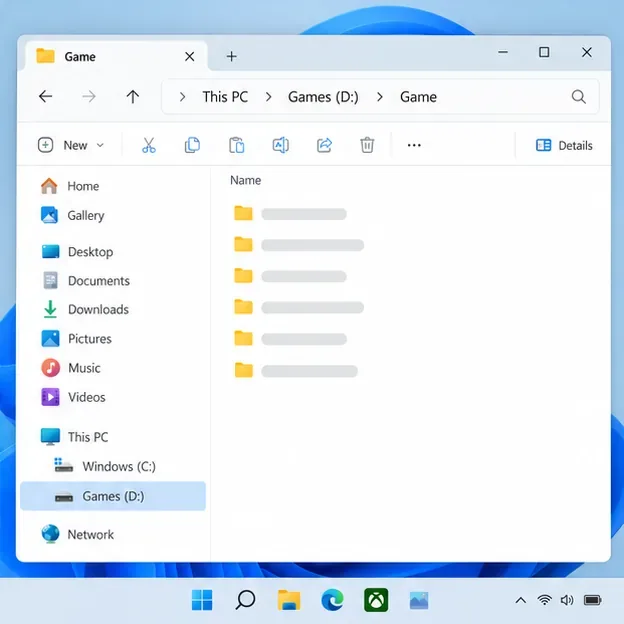Go back with the left arrow
624x624 pixels.
(x=45, y=96)
